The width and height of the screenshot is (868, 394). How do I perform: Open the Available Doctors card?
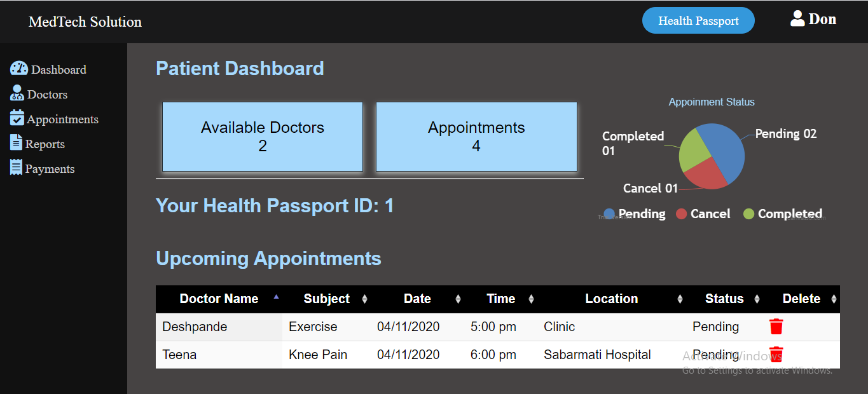[263, 137]
